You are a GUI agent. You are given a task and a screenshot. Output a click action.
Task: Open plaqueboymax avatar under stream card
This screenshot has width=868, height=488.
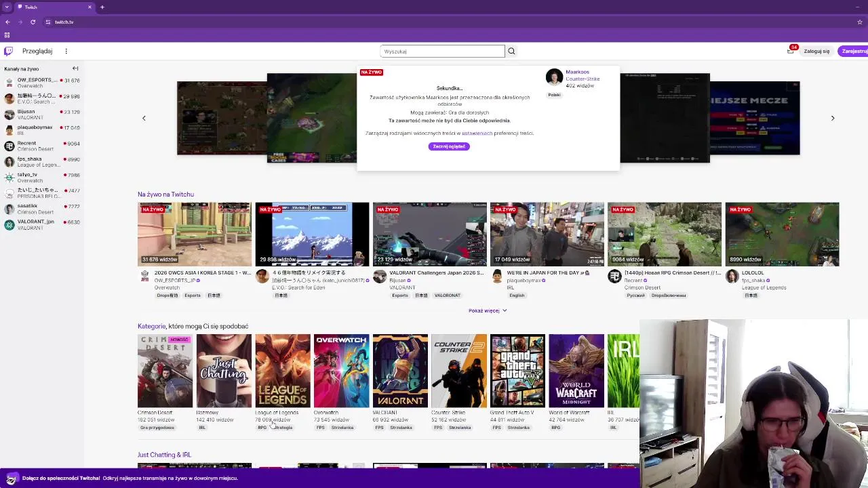[x=497, y=276]
